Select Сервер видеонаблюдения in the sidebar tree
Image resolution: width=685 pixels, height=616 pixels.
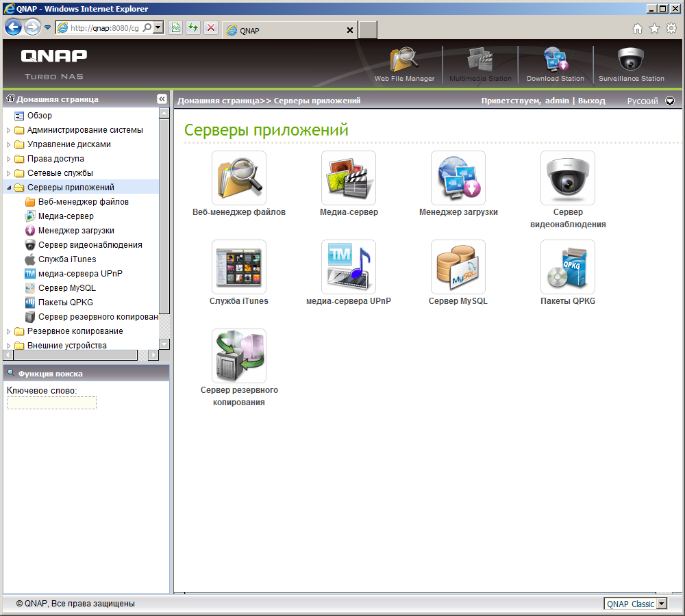point(90,245)
